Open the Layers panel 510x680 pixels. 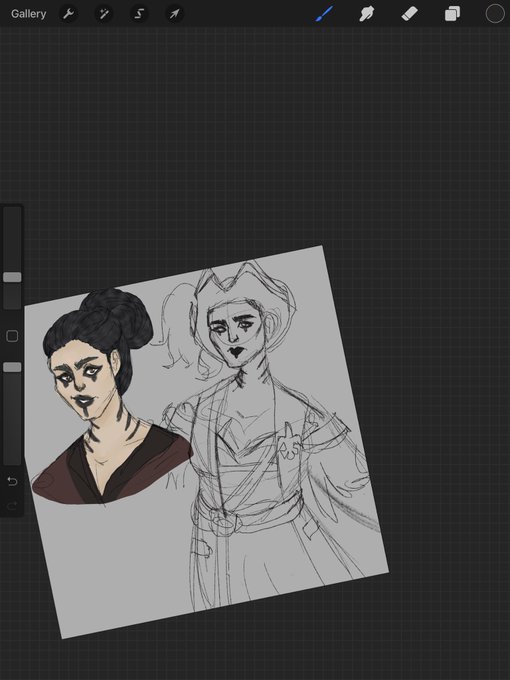(452, 14)
